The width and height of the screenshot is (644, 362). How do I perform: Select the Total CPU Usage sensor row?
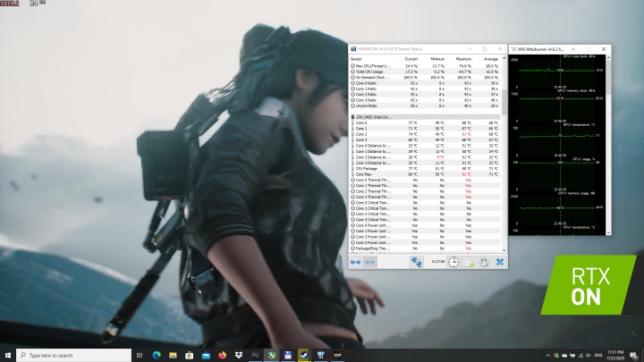coord(425,72)
